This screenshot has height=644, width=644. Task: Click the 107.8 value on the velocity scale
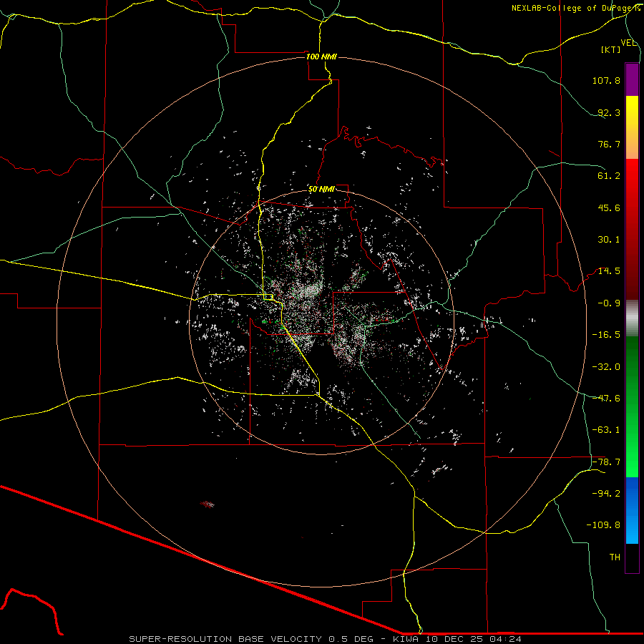click(605, 81)
